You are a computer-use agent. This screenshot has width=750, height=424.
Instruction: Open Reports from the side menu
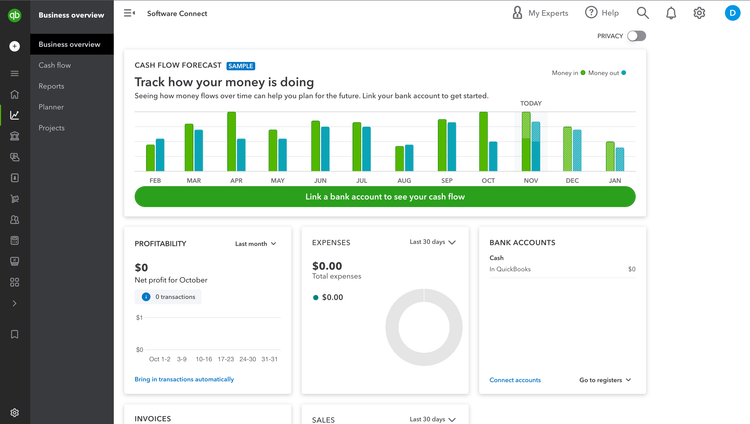pyautogui.click(x=52, y=86)
